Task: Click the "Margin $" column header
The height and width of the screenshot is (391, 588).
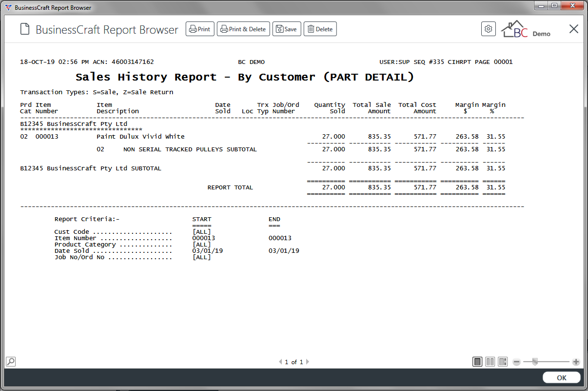Action: pyautogui.click(x=467, y=108)
